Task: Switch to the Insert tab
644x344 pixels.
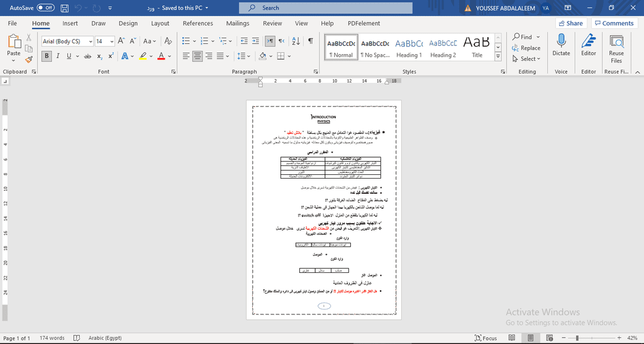Action: coord(70,23)
